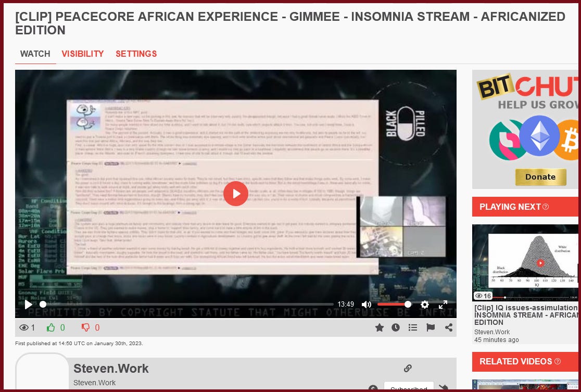The width and height of the screenshot is (581, 392).
Task: Copy the channel link with the chain icon
Action: [x=408, y=368]
